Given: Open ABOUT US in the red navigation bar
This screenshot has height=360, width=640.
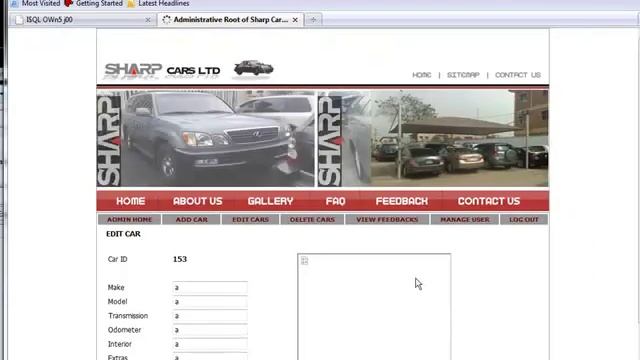Looking at the screenshot, I should point(198,201).
